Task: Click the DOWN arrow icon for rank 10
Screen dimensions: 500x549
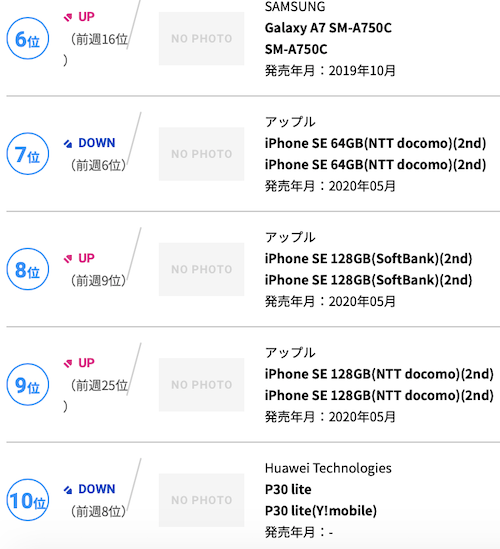Action: click(x=68, y=489)
